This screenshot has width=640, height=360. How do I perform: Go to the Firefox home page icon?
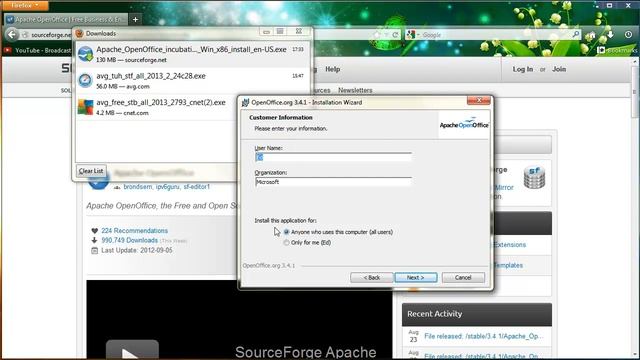(x=591, y=35)
